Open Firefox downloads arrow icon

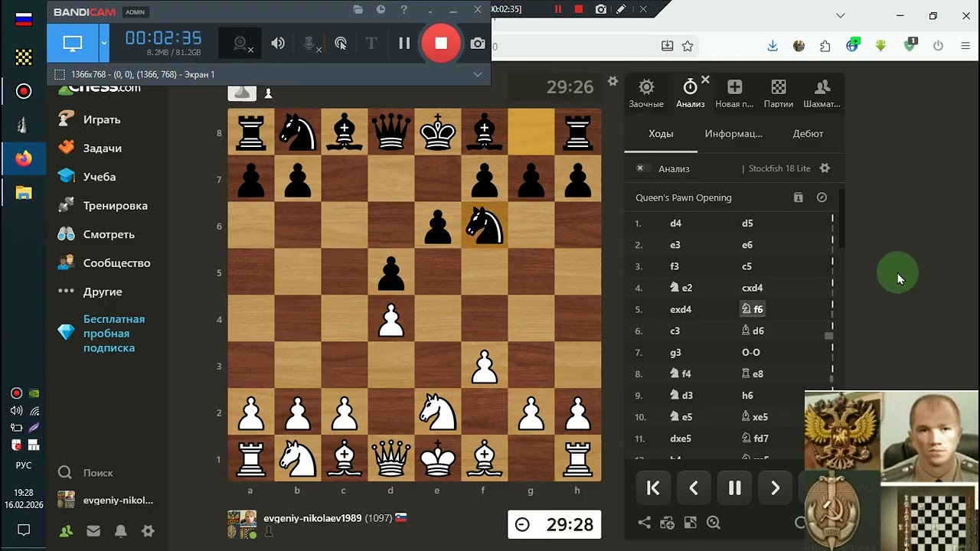click(773, 46)
